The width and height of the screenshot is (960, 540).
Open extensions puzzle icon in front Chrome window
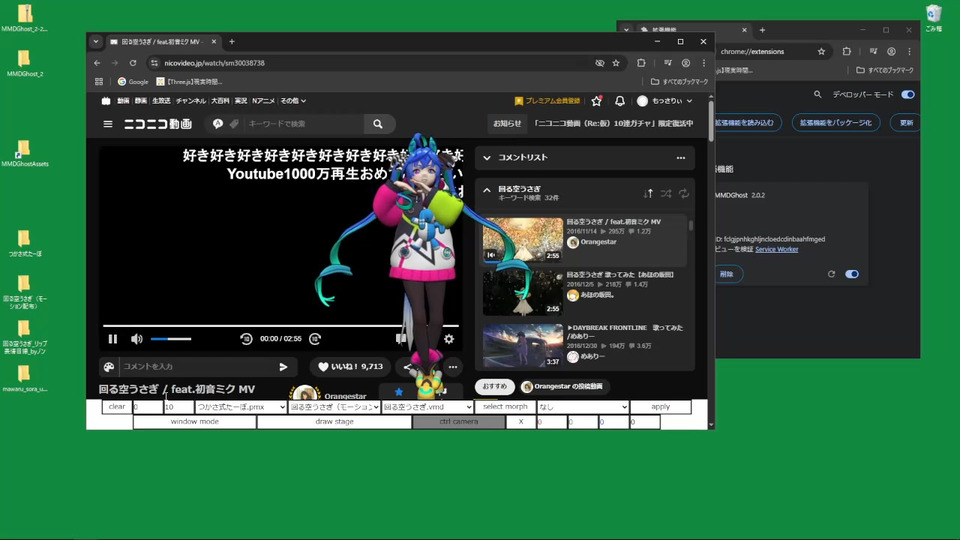click(641, 63)
